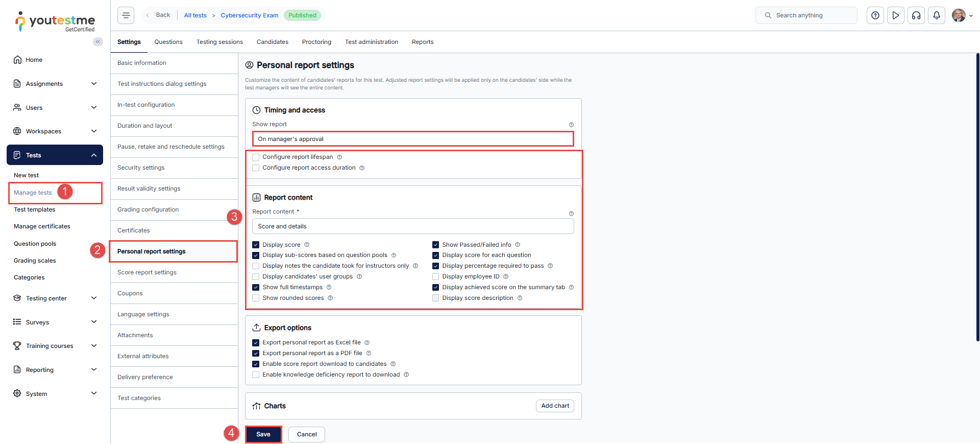Viewport: 980px width, 444px height.
Task: Click the hamburger menu icon in the top bar
Action: click(x=126, y=15)
